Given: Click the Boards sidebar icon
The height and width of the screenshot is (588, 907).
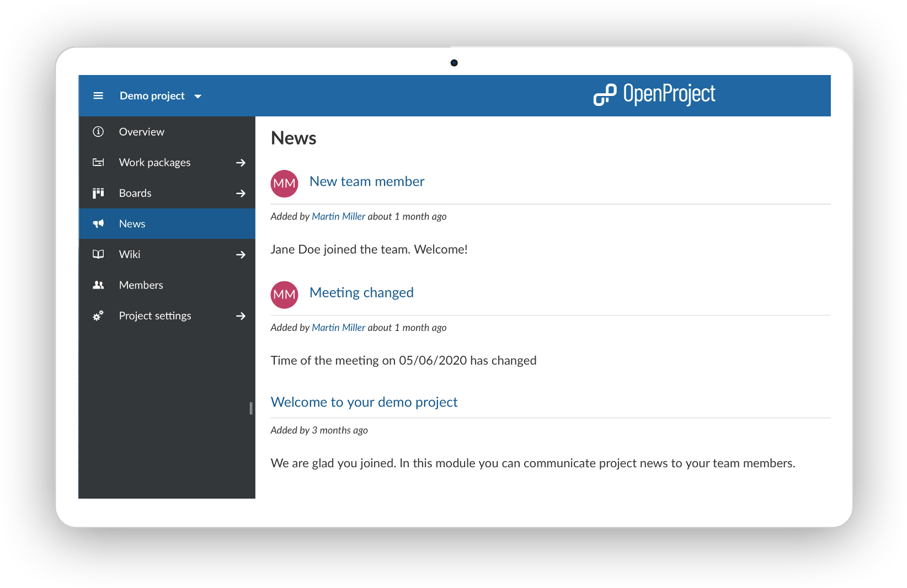Looking at the screenshot, I should 98,193.
